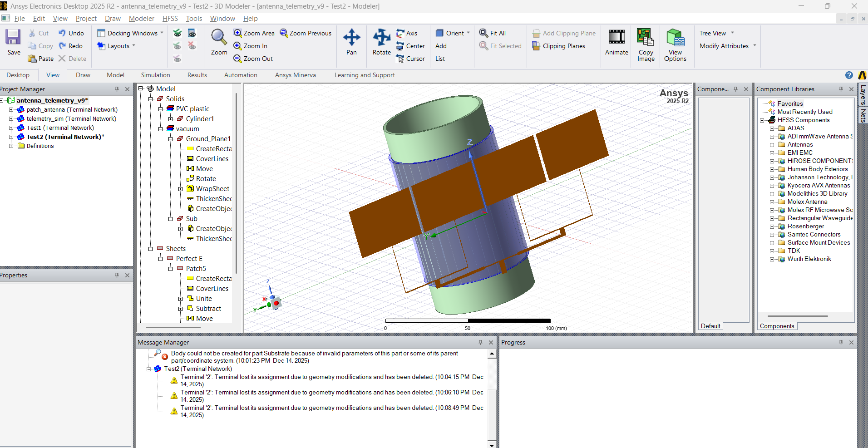Open the Animate tool
Image resolution: width=868 pixels, height=448 pixels.
616,38
